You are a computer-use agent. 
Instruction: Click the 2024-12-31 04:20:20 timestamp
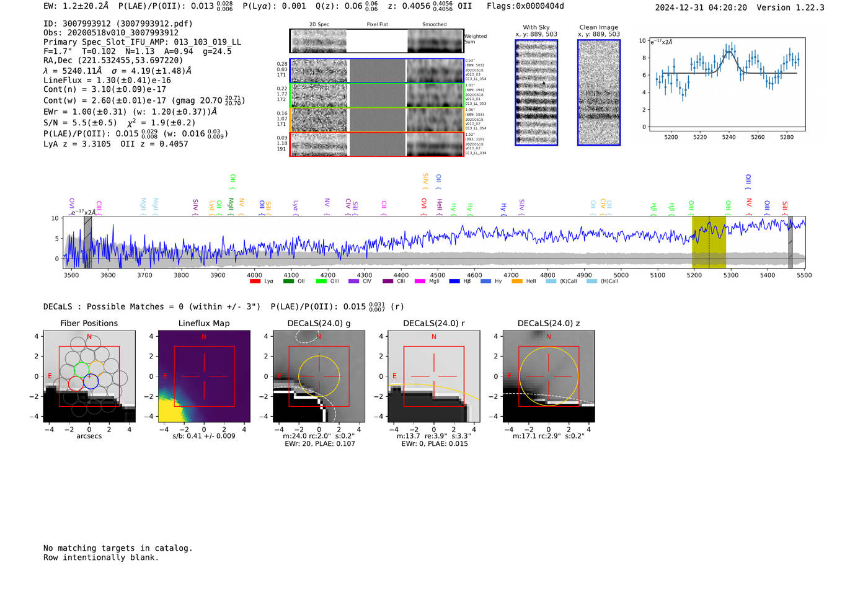[701, 7]
